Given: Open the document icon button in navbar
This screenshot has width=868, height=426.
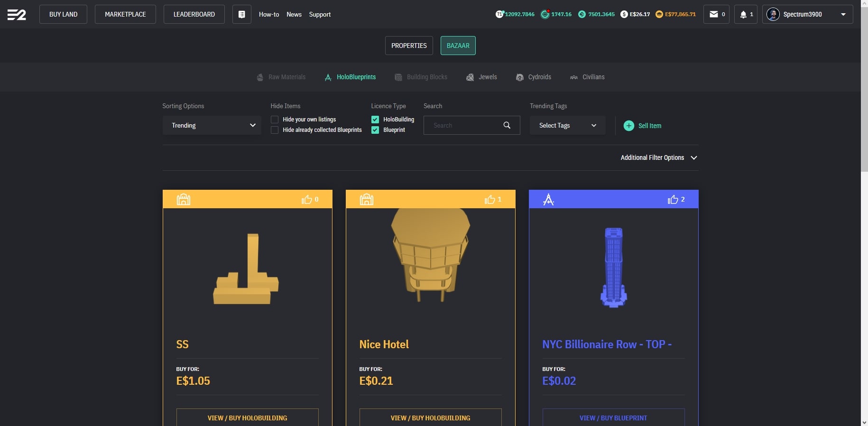Looking at the screenshot, I should click(x=241, y=14).
